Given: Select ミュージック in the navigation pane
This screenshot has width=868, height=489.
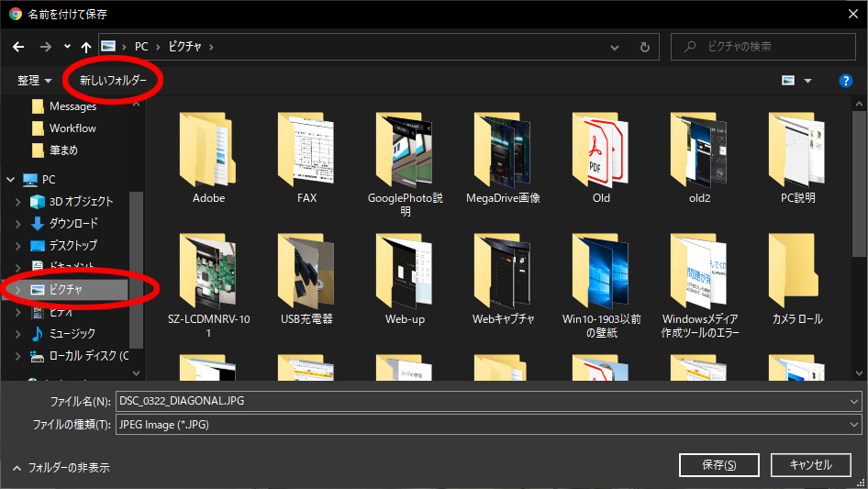Looking at the screenshot, I should coord(72,334).
